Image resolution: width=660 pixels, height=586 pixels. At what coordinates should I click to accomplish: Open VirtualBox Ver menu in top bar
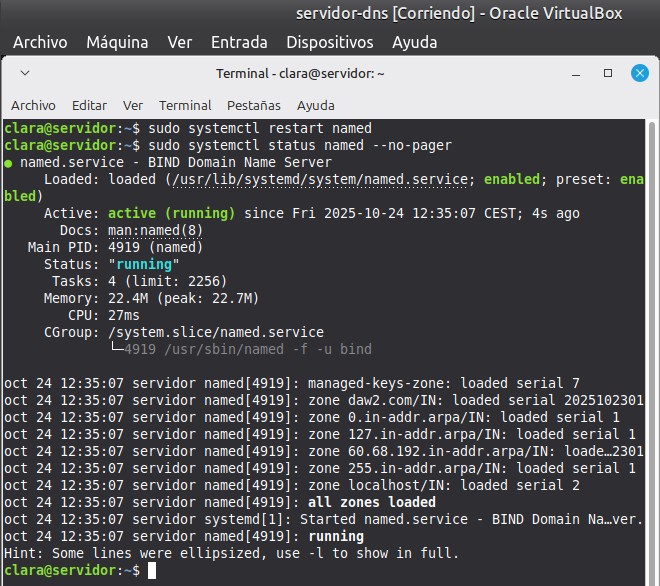pos(180,42)
